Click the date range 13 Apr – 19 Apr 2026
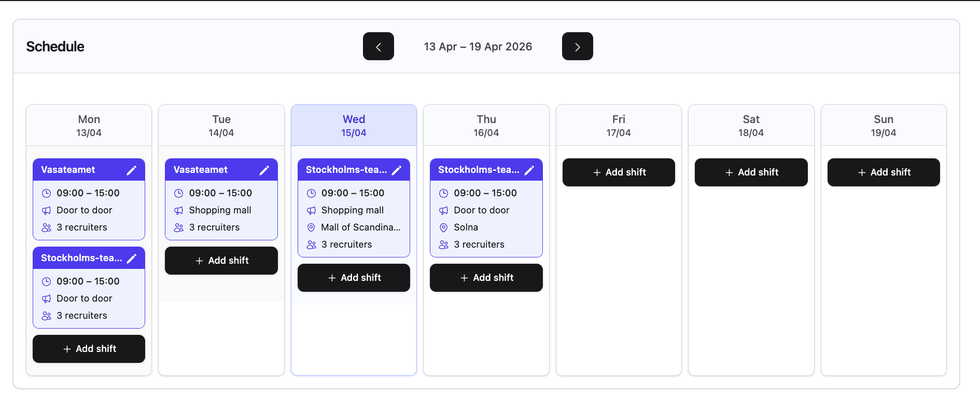Screen dimensions: 980x407 pyautogui.click(x=478, y=47)
